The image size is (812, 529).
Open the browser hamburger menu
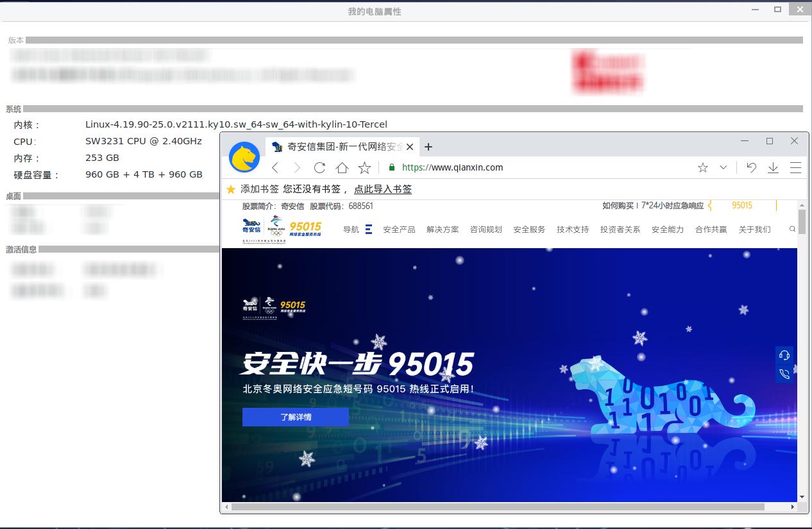click(795, 167)
